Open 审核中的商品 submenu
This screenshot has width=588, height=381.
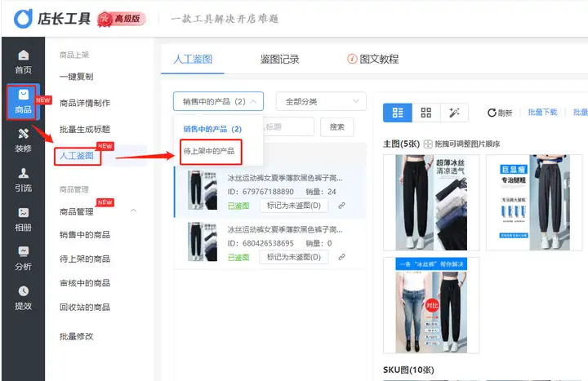click(x=85, y=283)
